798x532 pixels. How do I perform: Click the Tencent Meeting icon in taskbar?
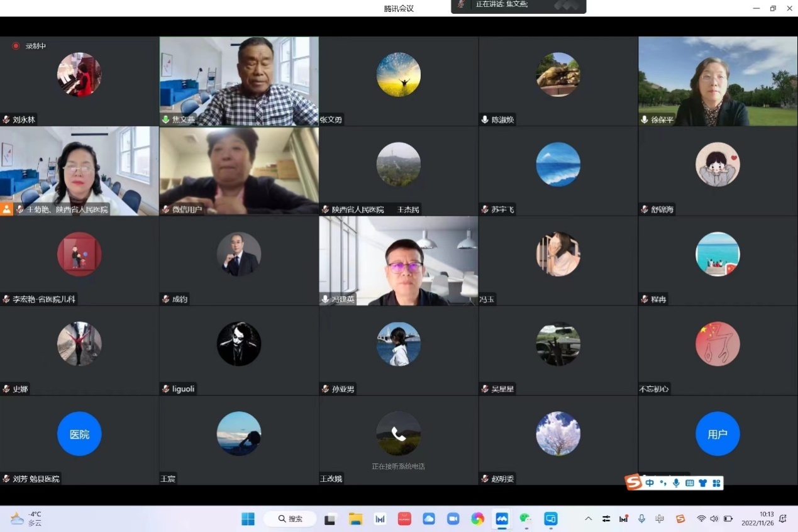pos(502,519)
